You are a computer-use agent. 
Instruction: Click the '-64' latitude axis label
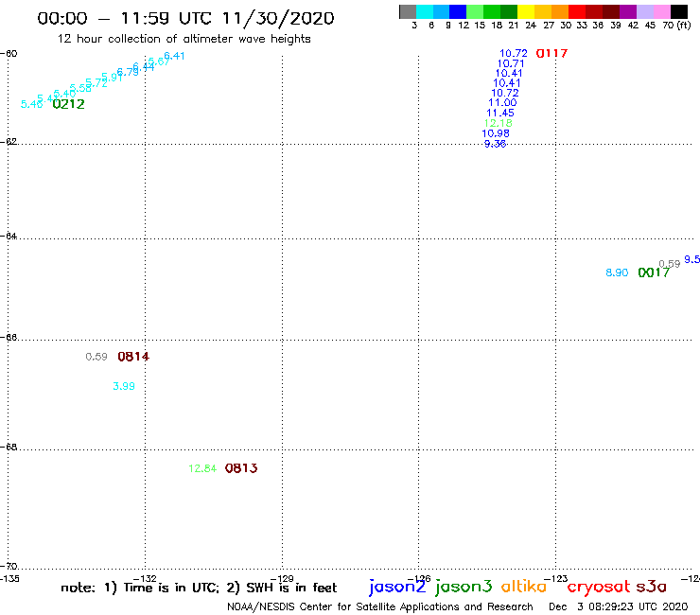[x=9, y=236]
